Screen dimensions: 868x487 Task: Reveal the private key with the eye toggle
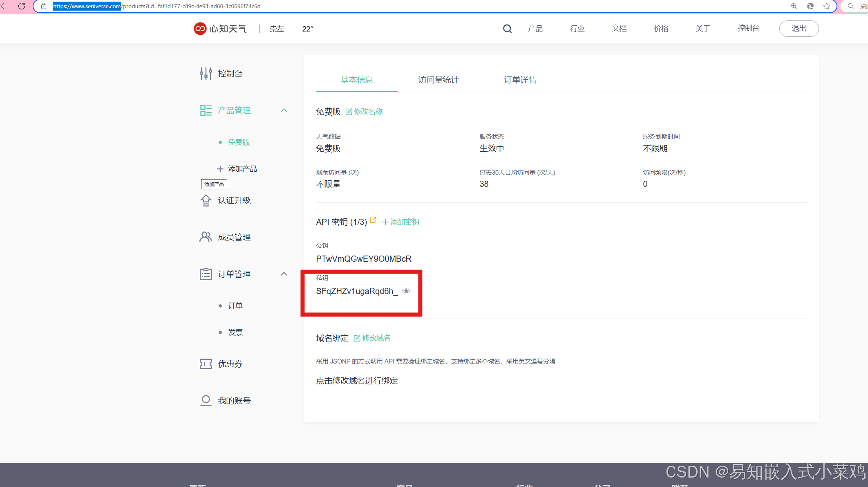(x=406, y=291)
